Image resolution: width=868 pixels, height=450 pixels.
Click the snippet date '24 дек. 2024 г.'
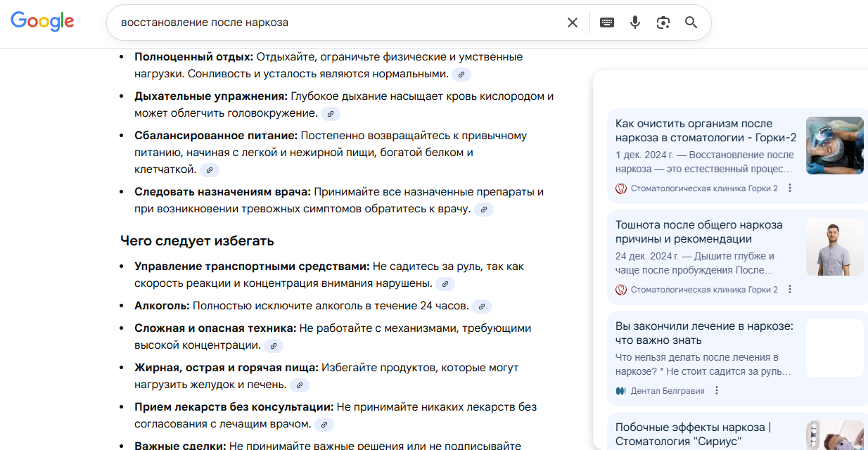pos(646,256)
